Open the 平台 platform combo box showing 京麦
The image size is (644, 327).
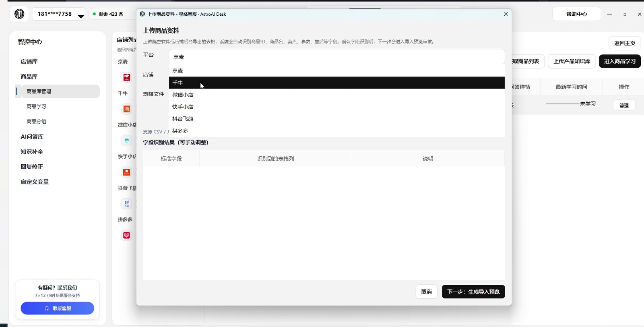(336, 57)
